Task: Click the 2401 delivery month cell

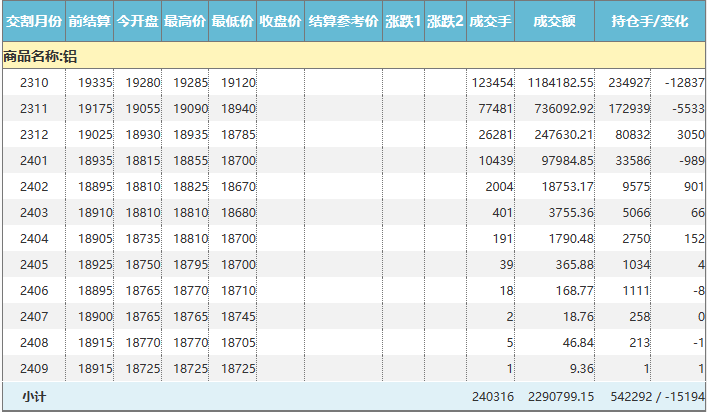Action: (x=34, y=160)
